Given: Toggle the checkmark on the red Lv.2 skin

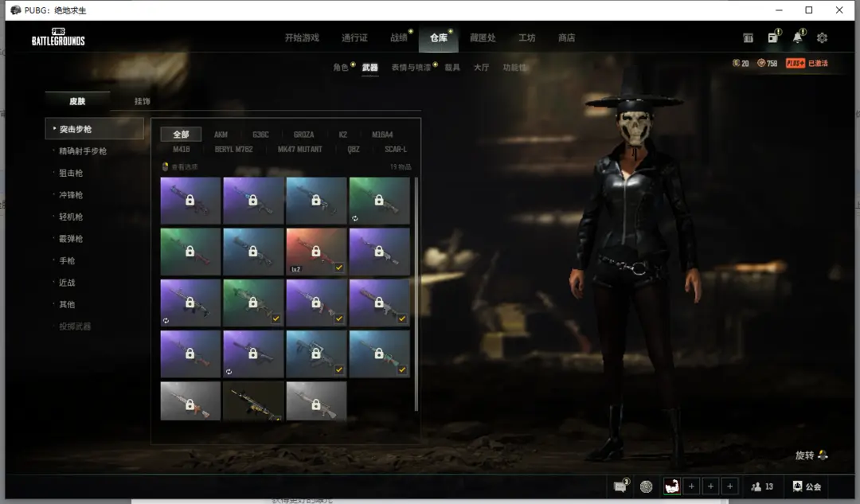Looking at the screenshot, I should click(339, 268).
